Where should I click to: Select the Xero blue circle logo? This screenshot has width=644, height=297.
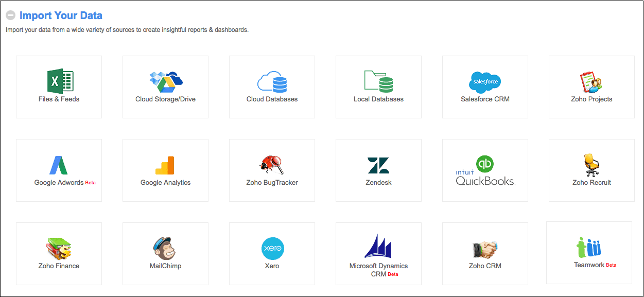pos(272,249)
